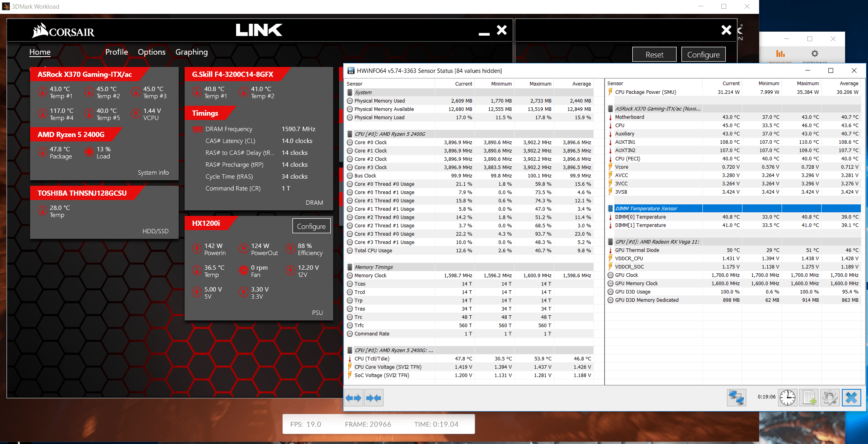Viewport: 868px width, 444px height.
Task: Click the Current column header in left sensor pane
Action: pyautogui.click(x=455, y=84)
